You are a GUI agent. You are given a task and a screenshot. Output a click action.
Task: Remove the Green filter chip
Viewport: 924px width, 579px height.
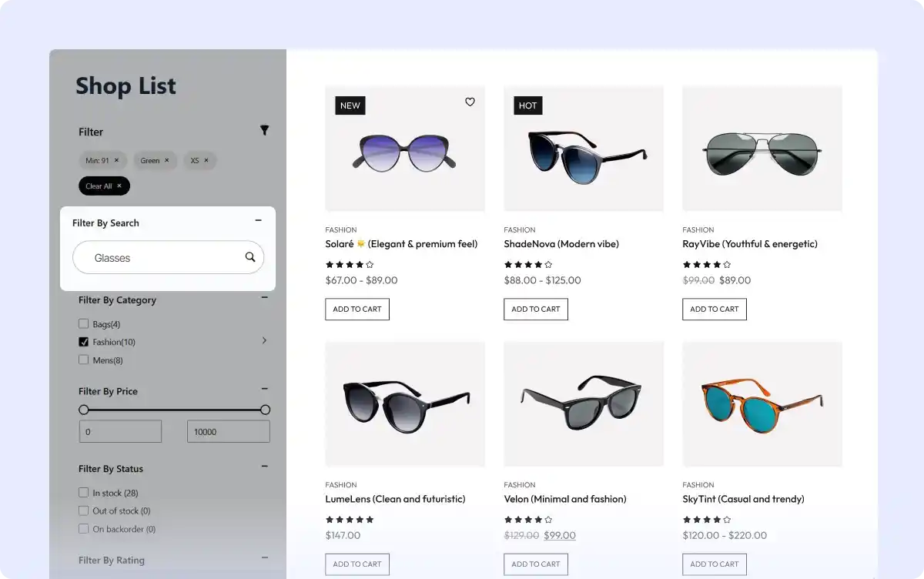[166, 161]
